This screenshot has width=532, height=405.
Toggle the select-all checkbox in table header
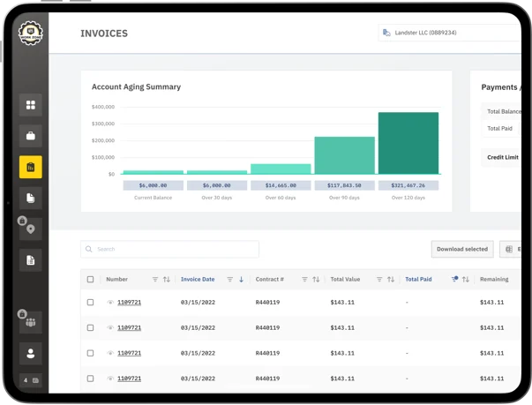coord(90,280)
